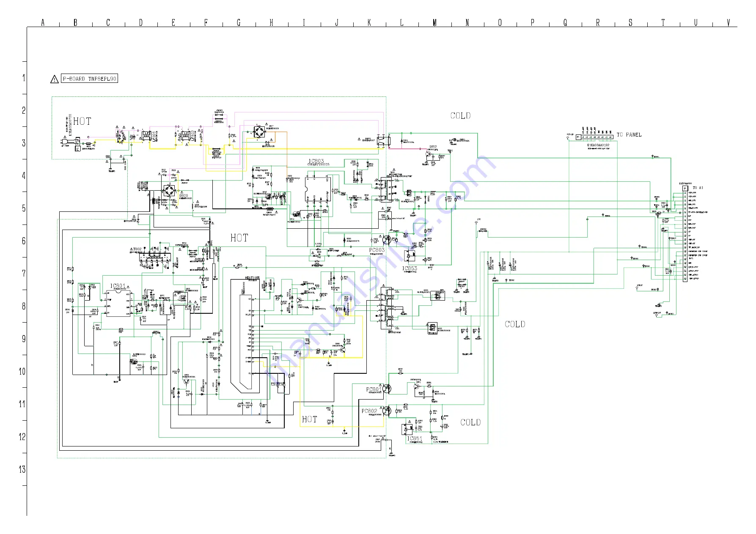
Task: Click row number 13 in left ruler
Action: pyautogui.click(x=22, y=469)
